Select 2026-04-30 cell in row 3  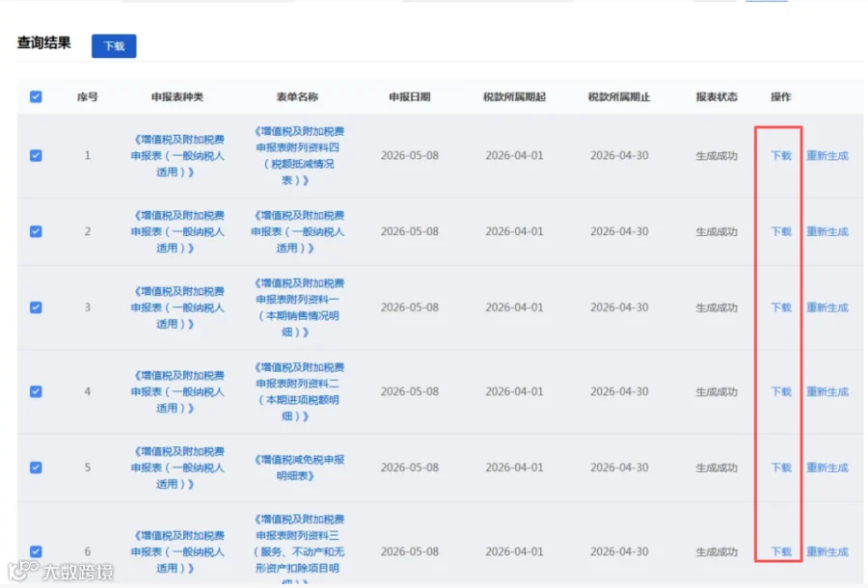point(619,307)
